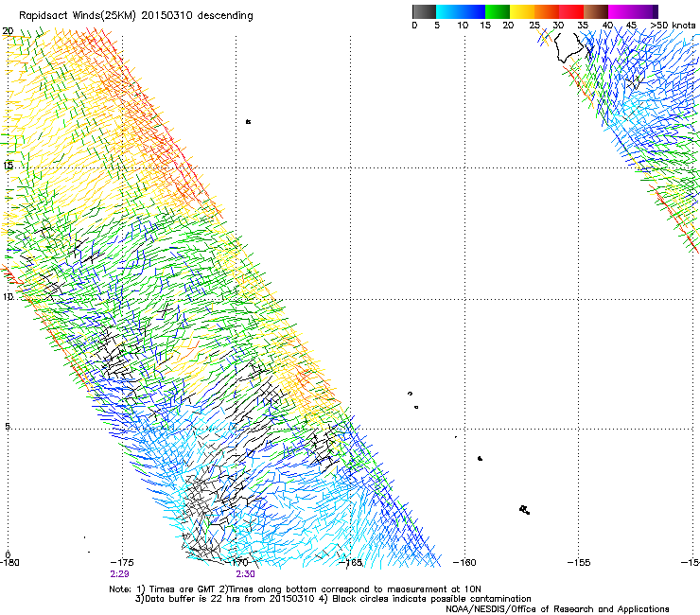Click the latitude label '15'
The width and height of the screenshot is (700, 615).
8,166
